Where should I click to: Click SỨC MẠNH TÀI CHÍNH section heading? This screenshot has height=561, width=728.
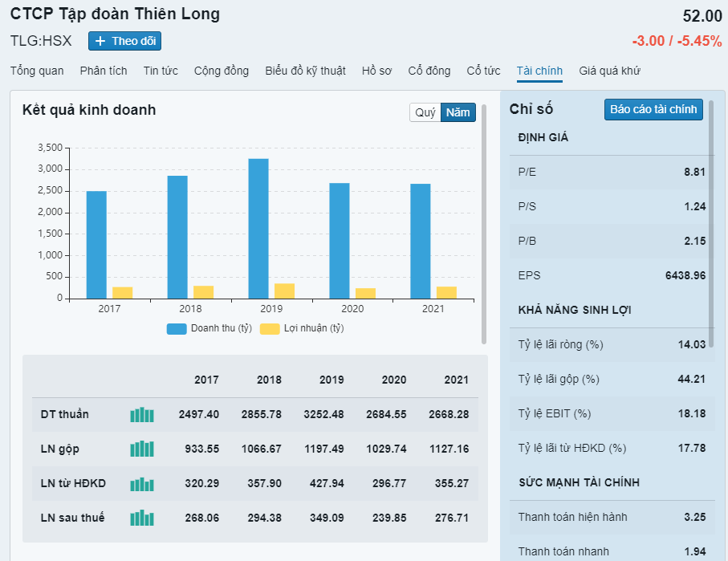[x=580, y=482]
